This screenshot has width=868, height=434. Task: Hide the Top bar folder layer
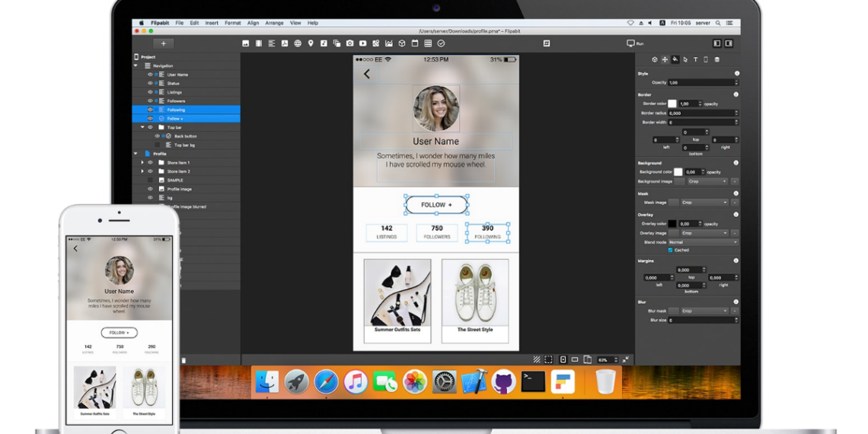coord(150,127)
